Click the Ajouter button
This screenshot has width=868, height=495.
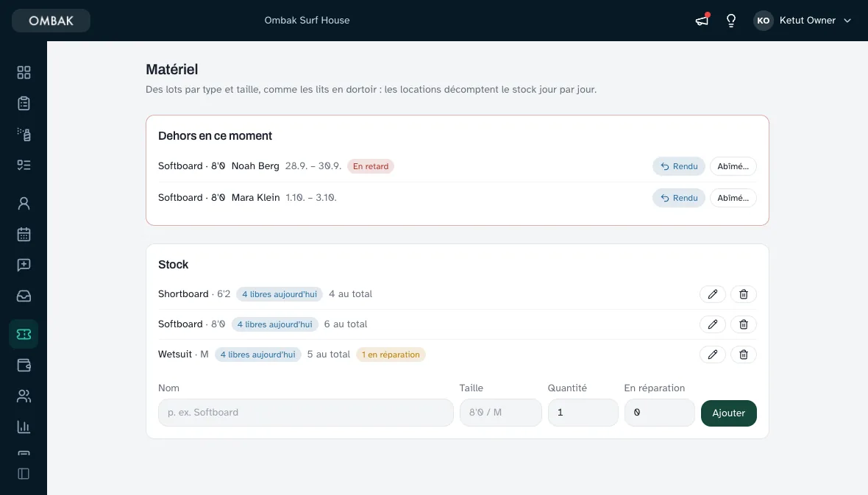coord(728,413)
